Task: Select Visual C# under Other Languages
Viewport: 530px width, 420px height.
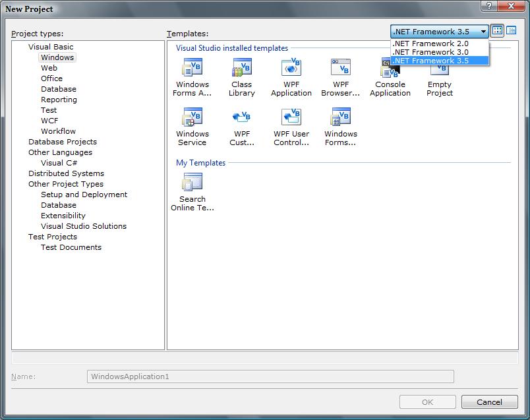Action: click(59, 163)
